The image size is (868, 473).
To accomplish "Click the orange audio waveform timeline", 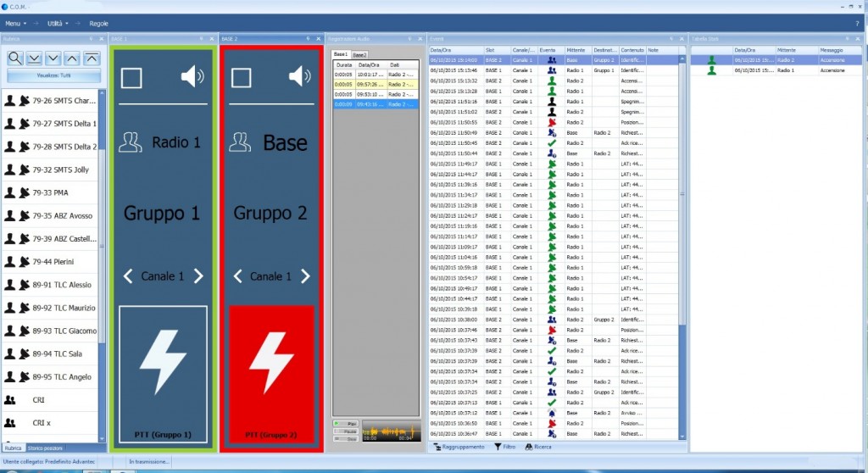I will point(391,431).
